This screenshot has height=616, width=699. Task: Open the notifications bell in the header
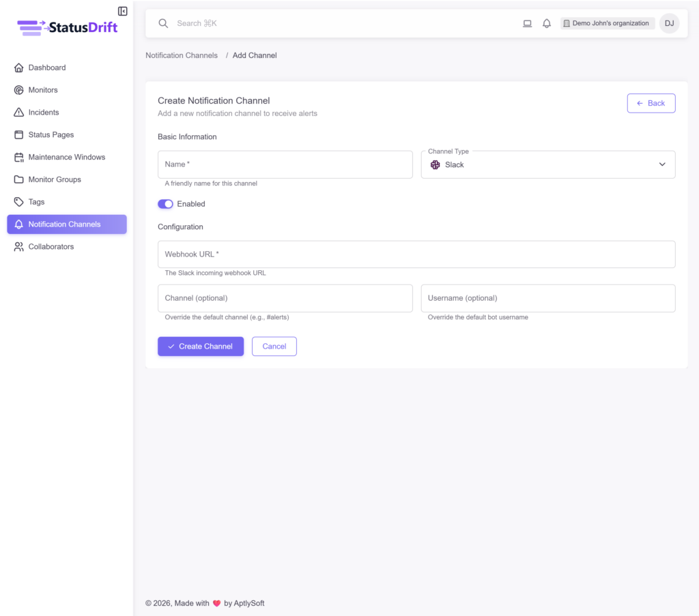pos(546,23)
